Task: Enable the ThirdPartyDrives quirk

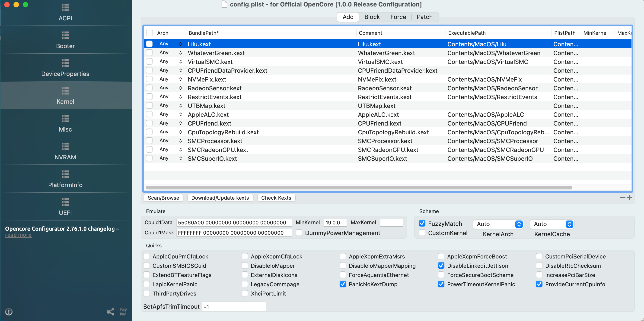Action: pos(147,293)
